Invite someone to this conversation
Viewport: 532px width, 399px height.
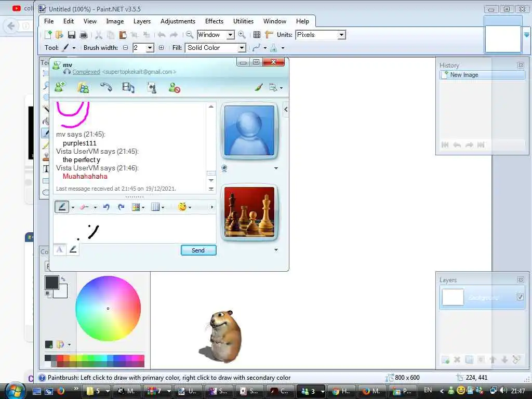[x=60, y=87]
